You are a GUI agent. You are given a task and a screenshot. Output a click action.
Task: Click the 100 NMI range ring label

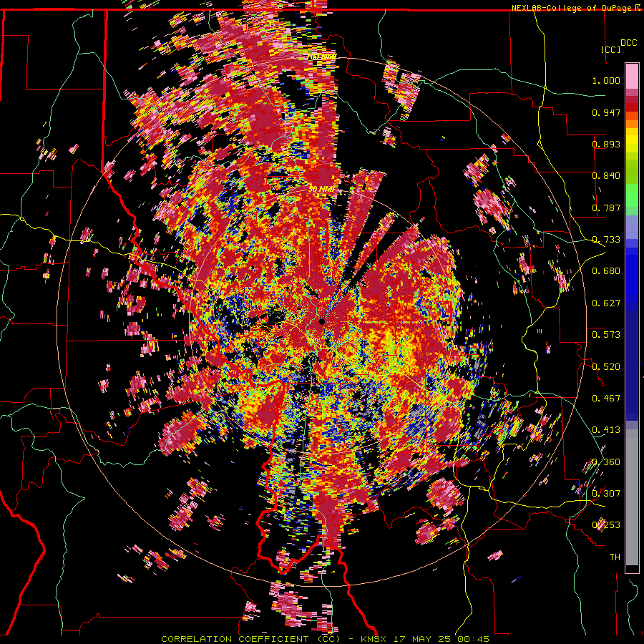(322, 57)
